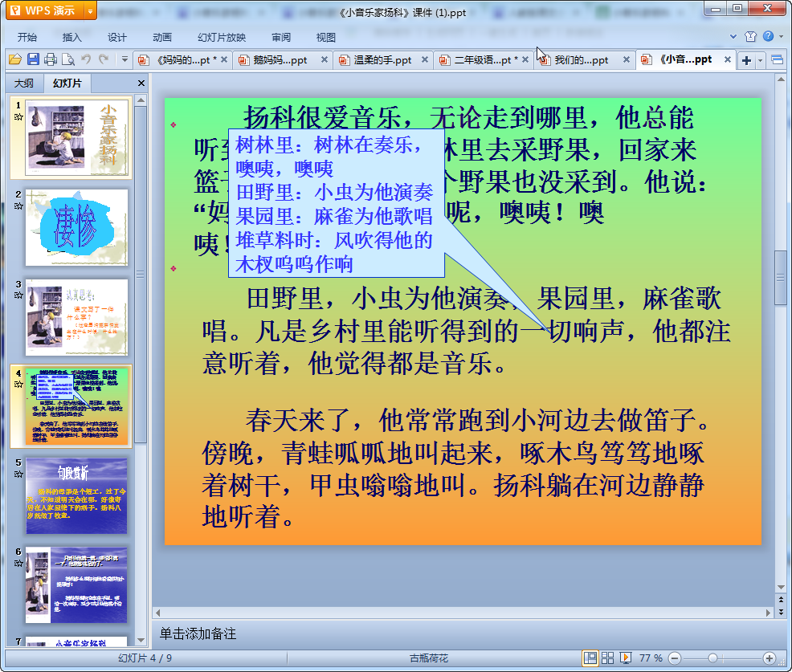This screenshot has width=792, height=672.
Task: Close the slide thumbnail panel
Action: pyautogui.click(x=141, y=83)
